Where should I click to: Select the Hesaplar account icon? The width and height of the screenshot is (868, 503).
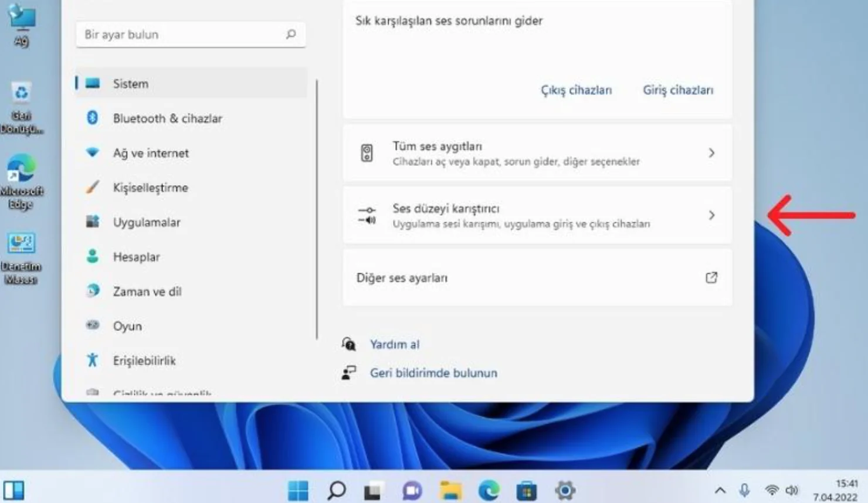click(94, 257)
